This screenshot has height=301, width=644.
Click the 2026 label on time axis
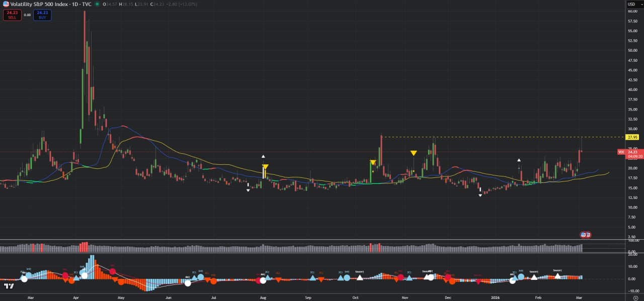pyautogui.click(x=497, y=298)
